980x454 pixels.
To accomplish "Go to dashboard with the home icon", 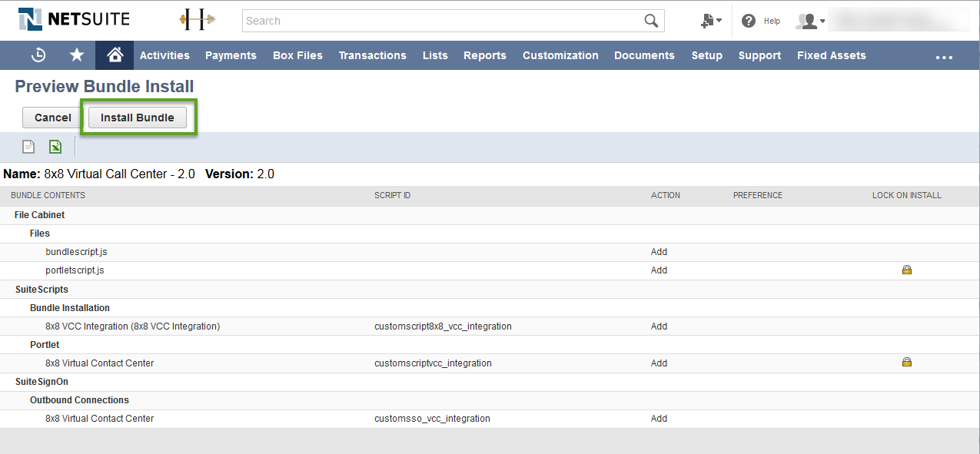I will [x=114, y=55].
